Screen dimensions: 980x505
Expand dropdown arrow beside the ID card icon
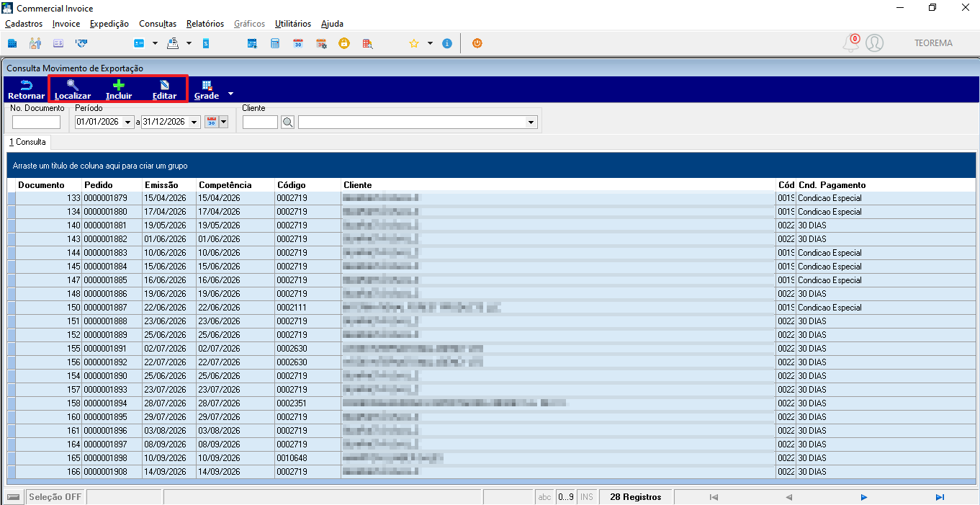[x=154, y=43]
